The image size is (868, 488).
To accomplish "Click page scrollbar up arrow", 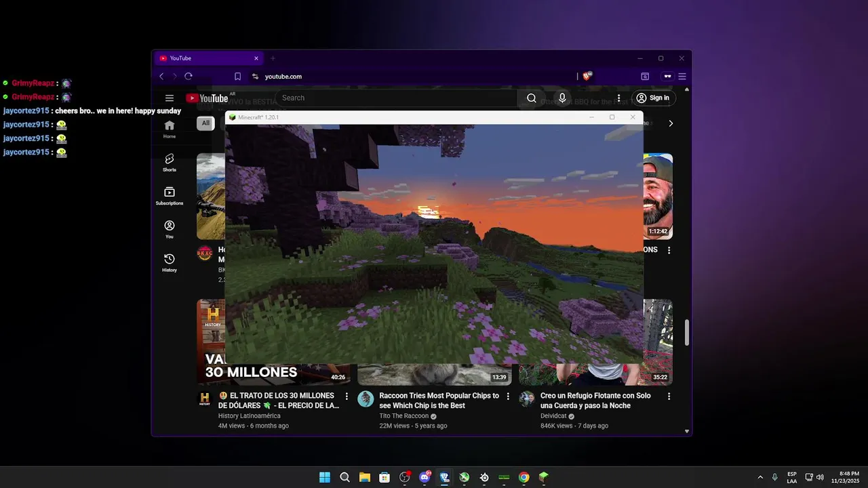I will point(687,89).
